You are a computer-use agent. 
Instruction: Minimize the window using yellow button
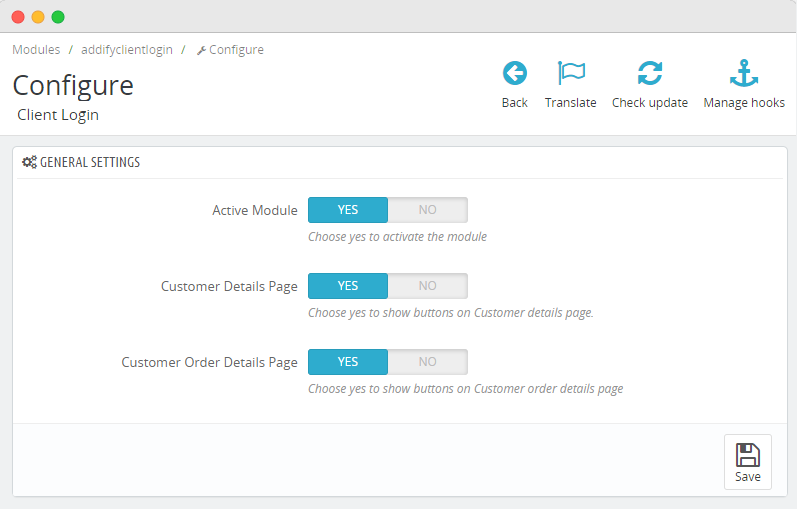[38, 17]
